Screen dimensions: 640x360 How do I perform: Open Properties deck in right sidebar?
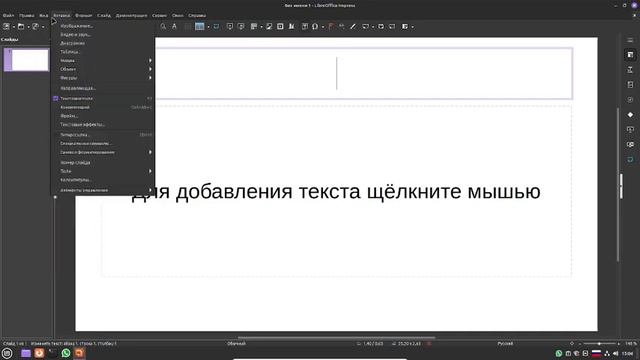click(x=630, y=55)
